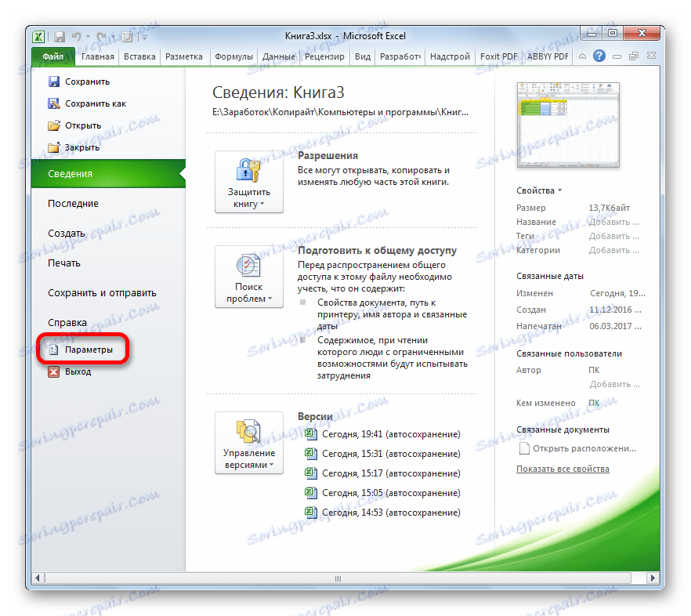Open the Foxit PDF ribbon tab
The height and width of the screenshot is (616, 691).
pyautogui.click(x=498, y=56)
